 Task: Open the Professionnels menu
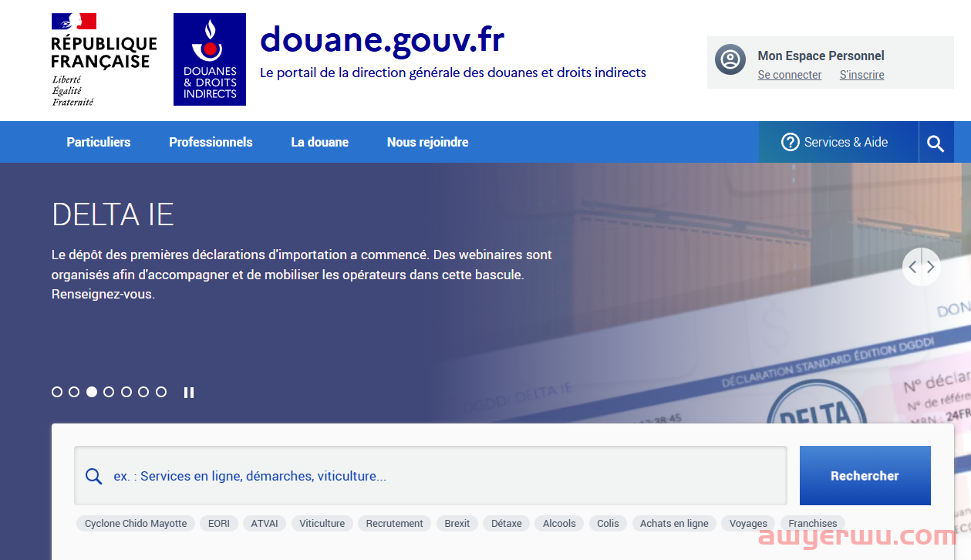point(211,142)
